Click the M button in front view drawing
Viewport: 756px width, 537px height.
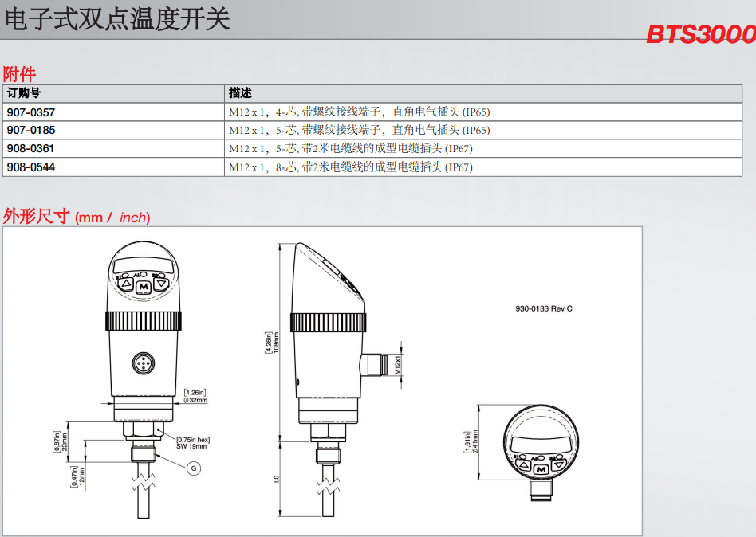pos(144,287)
